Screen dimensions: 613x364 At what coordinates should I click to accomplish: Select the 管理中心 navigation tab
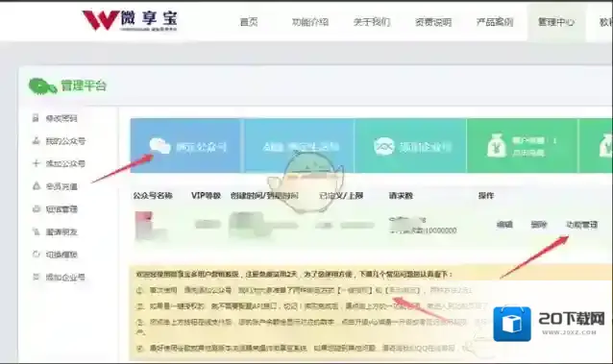pos(556,22)
